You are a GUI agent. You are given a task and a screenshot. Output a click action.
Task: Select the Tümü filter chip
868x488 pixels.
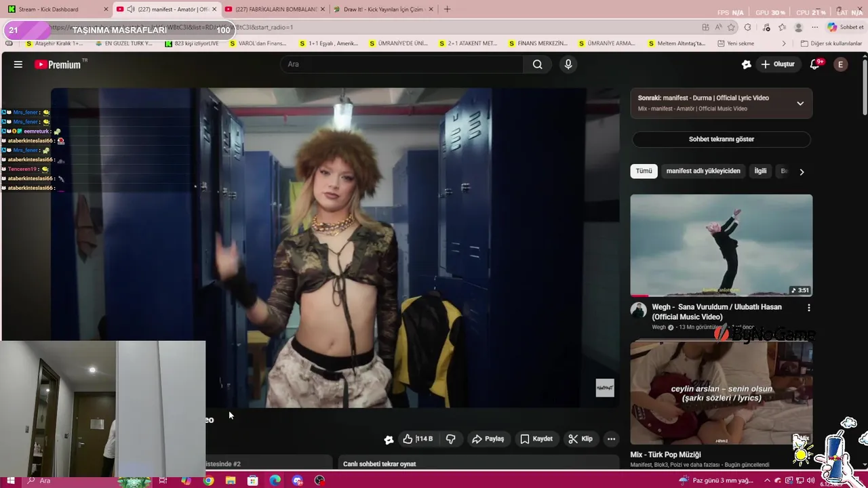(x=644, y=171)
